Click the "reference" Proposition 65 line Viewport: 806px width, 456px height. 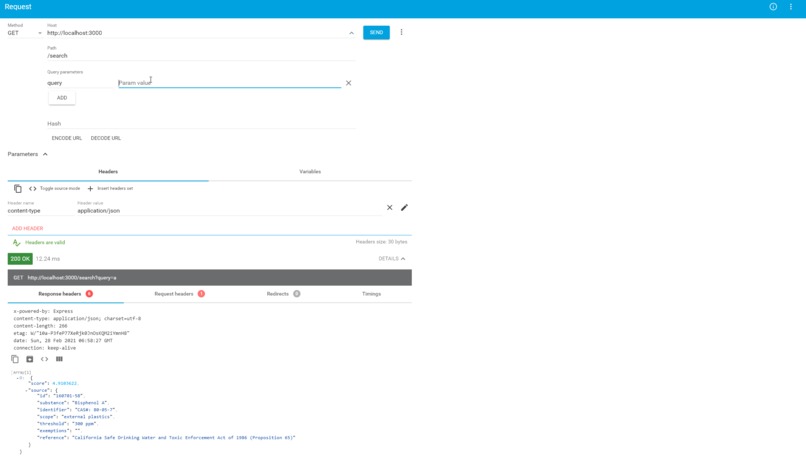[x=166, y=437]
